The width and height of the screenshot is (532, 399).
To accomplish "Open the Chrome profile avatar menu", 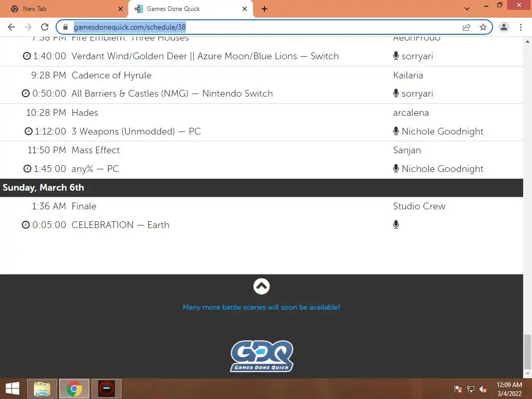I will pos(504,27).
